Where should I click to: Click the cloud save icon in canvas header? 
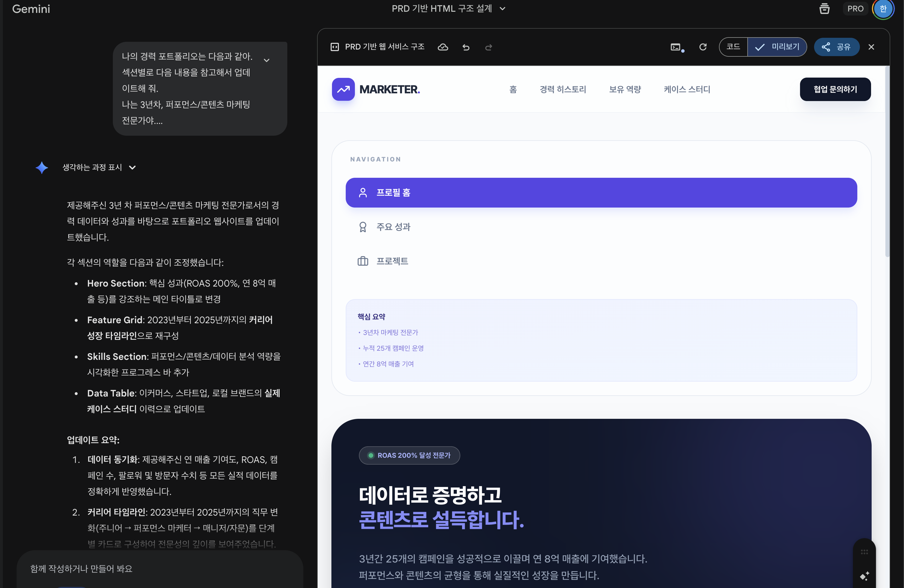pos(443,47)
